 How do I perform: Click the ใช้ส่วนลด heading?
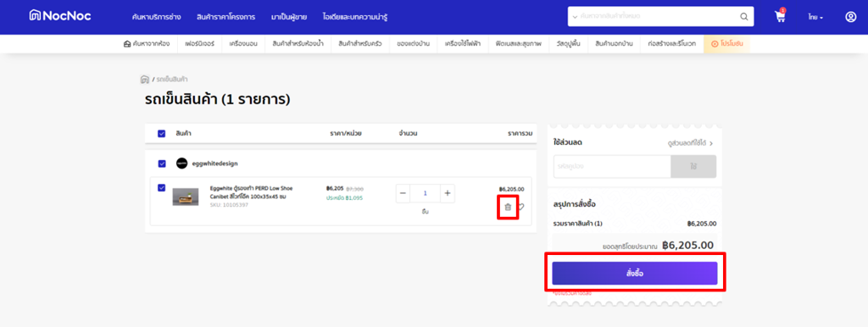point(567,143)
